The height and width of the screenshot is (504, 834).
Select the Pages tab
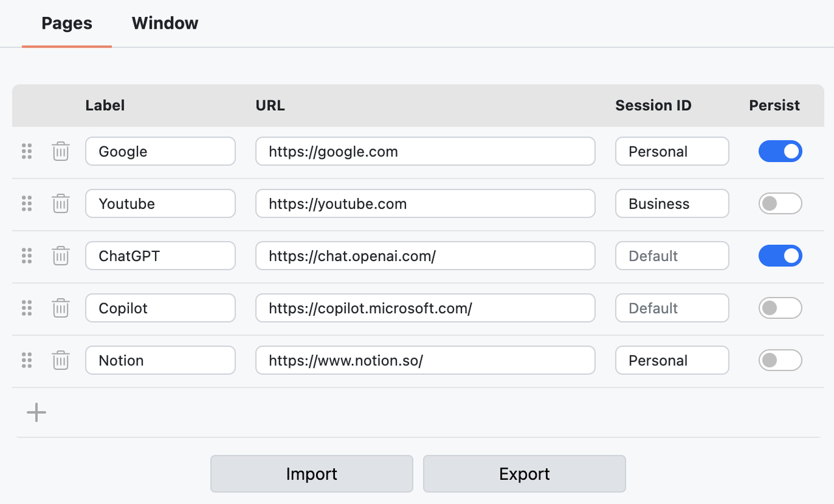click(66, 23)
